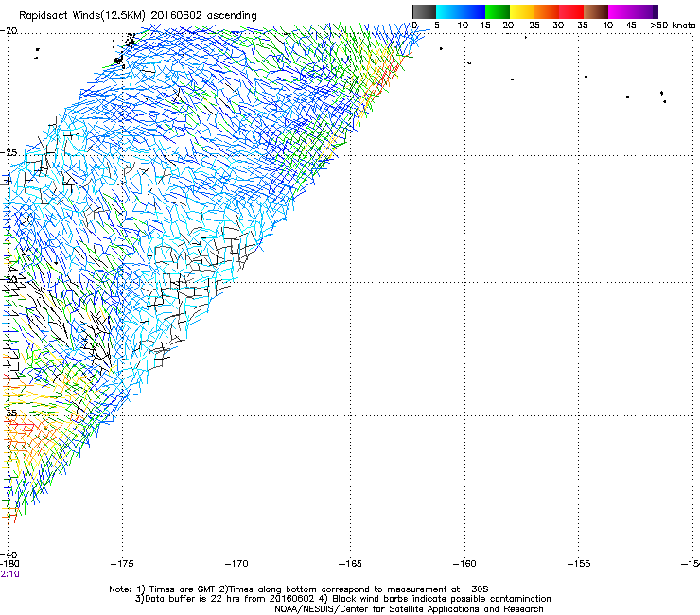Viewport: 700px width, 615px height.
Task: Click the '-40' latitude axis label
Action: pos(9,554)
